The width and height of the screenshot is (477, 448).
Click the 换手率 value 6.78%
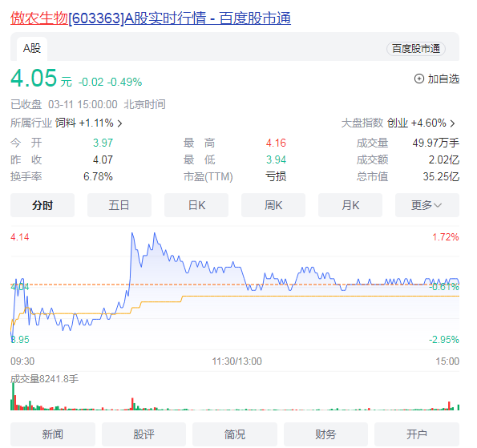(x=98, y=176)
